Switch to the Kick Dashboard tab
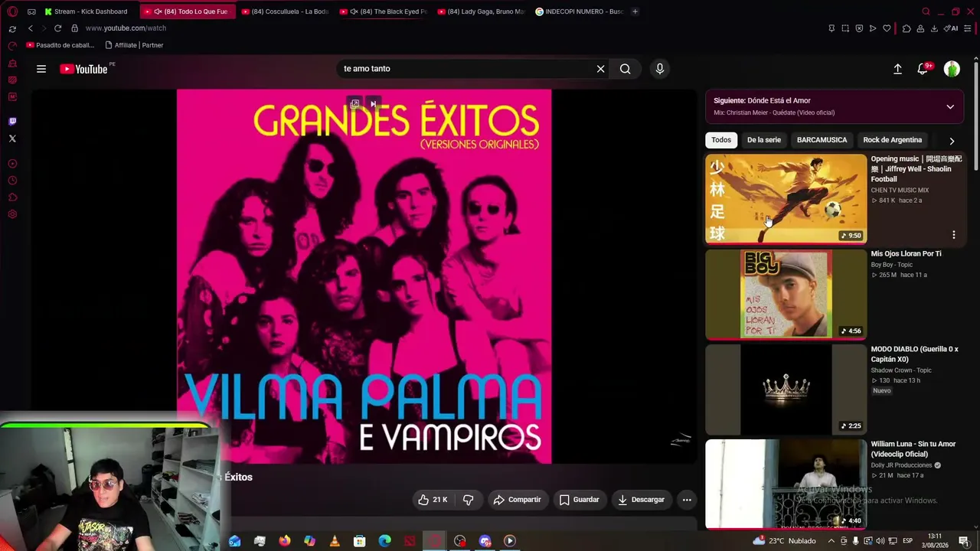This screenshot has height=551, width=980. (86, 11)
